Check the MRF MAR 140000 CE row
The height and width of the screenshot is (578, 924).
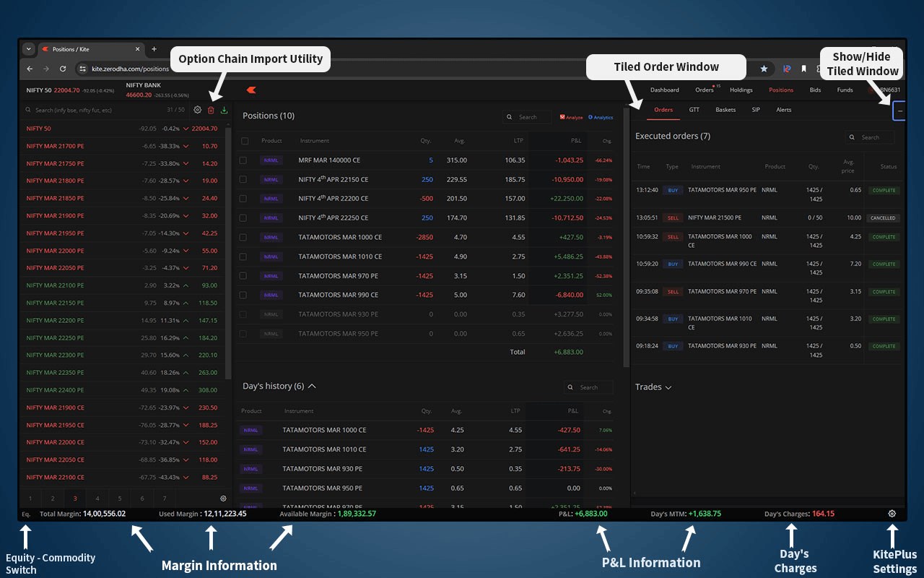(x=243, y=160)
